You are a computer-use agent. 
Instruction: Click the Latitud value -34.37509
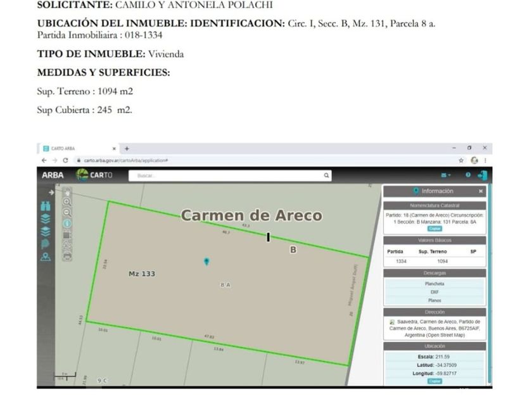(446, 365)
